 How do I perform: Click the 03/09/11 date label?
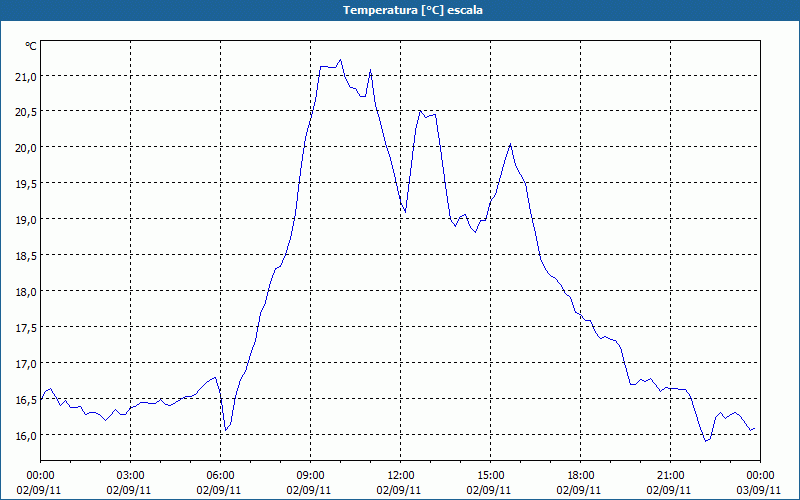(759, 490)
